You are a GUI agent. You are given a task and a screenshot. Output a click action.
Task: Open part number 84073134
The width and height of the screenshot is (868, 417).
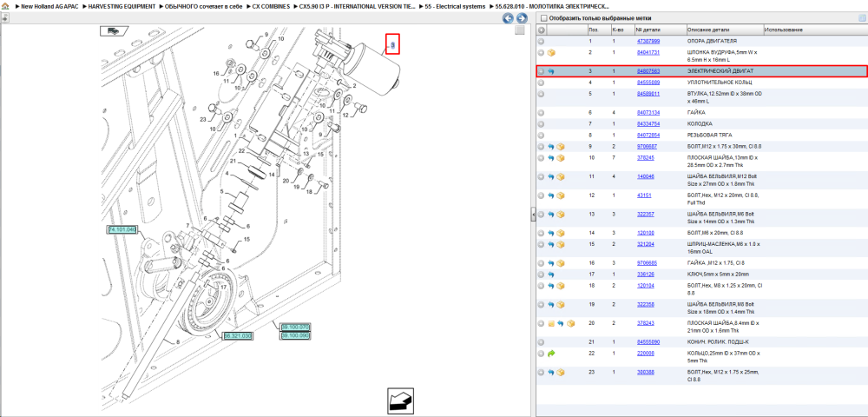[648, 112]
